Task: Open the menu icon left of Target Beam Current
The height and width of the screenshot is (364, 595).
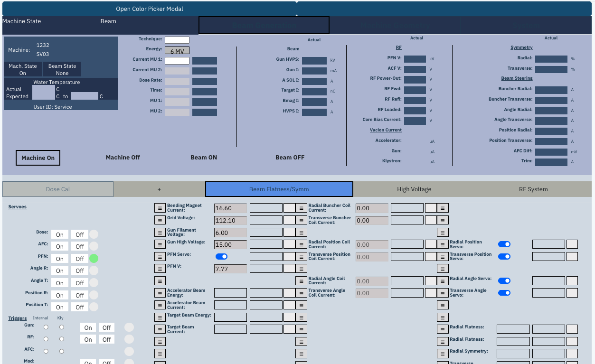Action: (160, 329)
